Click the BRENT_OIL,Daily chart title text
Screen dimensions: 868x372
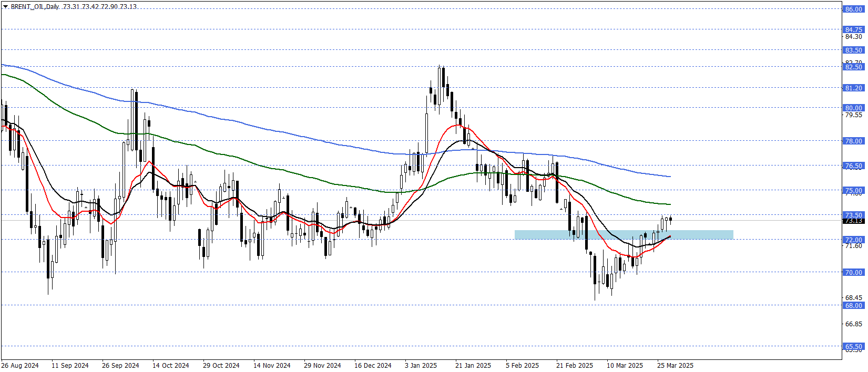coord(35,7)
